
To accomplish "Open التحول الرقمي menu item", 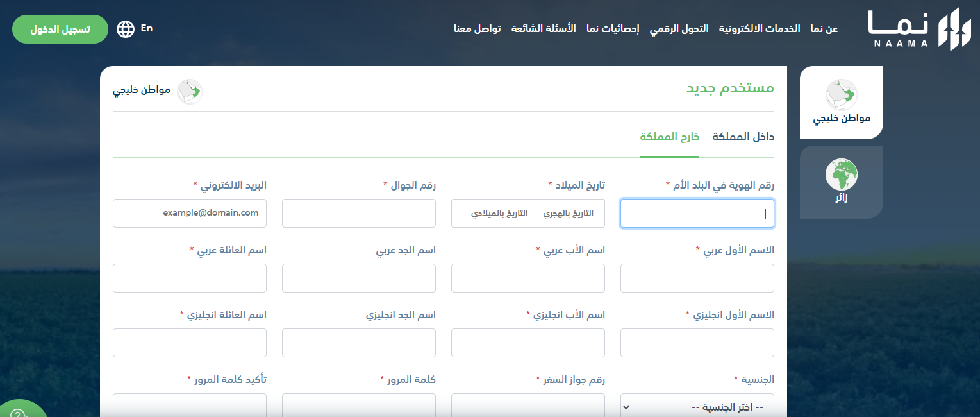I will (679, 29).
